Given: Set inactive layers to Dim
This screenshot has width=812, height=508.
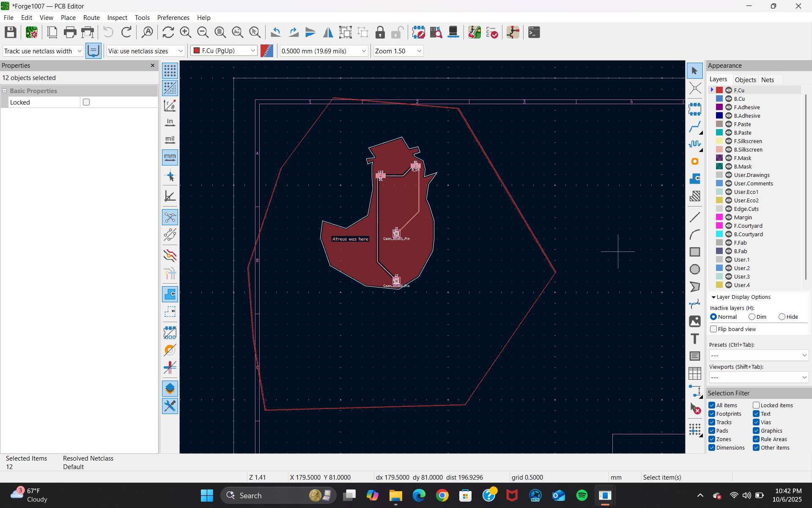Looking at the screenshot, I should (x=752, y=317).
